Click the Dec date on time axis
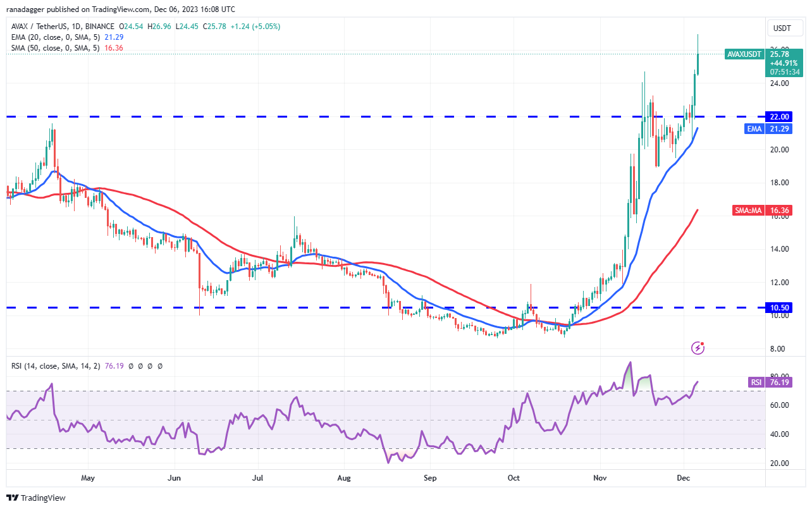 coord(683,478)
